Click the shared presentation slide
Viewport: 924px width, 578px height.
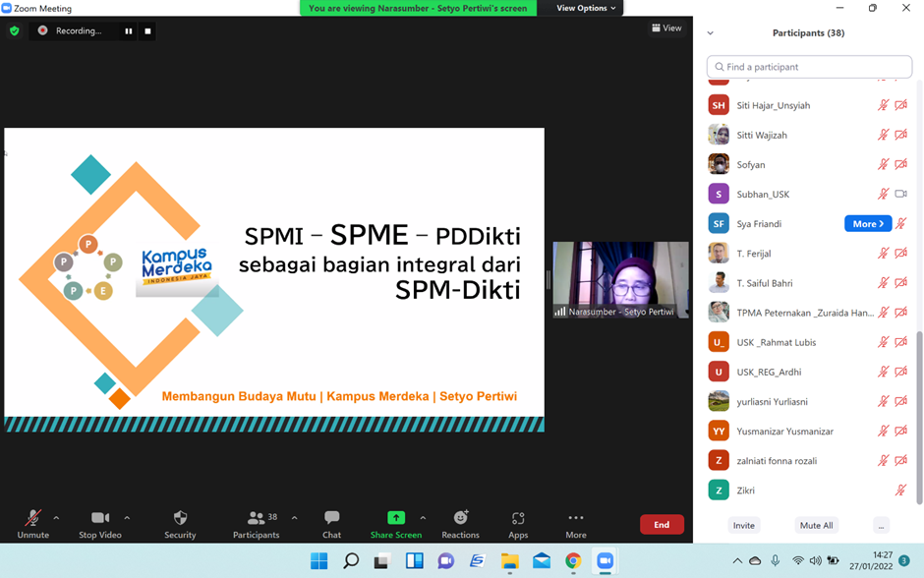[274, 280]
